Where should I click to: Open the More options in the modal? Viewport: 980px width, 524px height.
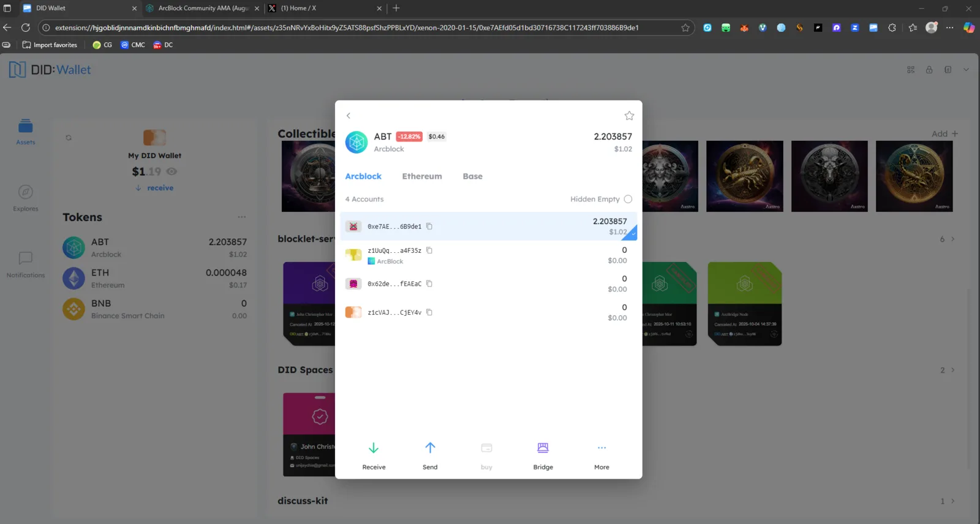coord(601,455)
